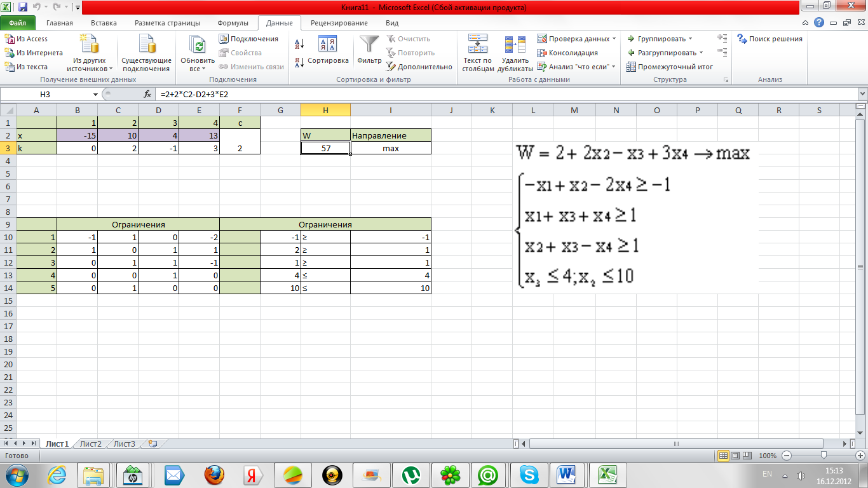Open the Файл tab
This screenshot has width=868, height=488.
[17, 23]
